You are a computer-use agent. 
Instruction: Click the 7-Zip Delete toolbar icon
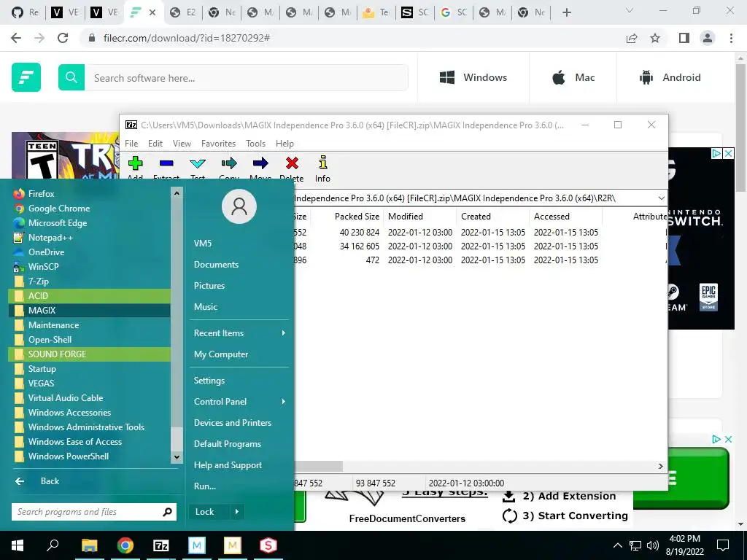click(x=292, y=164)
